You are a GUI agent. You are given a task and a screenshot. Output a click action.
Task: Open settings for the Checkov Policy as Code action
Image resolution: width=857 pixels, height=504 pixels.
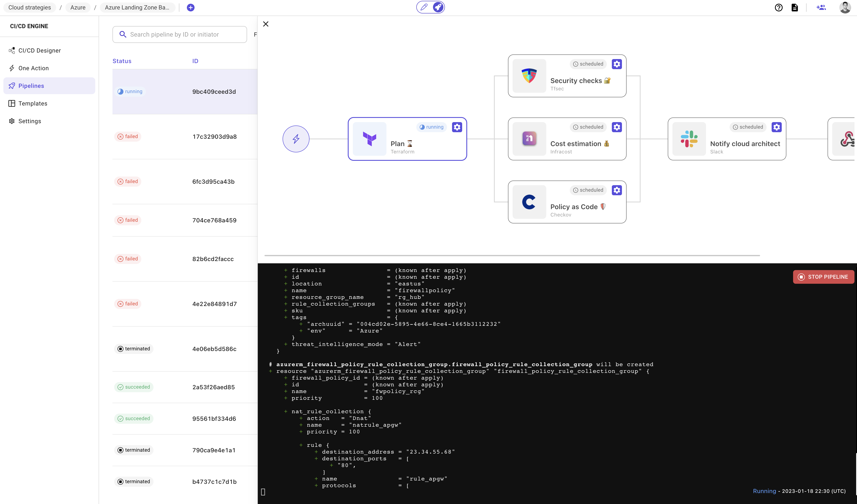click(617, 190)
